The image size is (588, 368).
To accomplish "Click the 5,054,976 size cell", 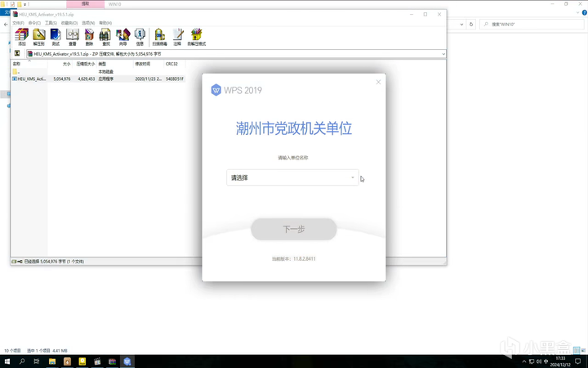I will 62,79.
